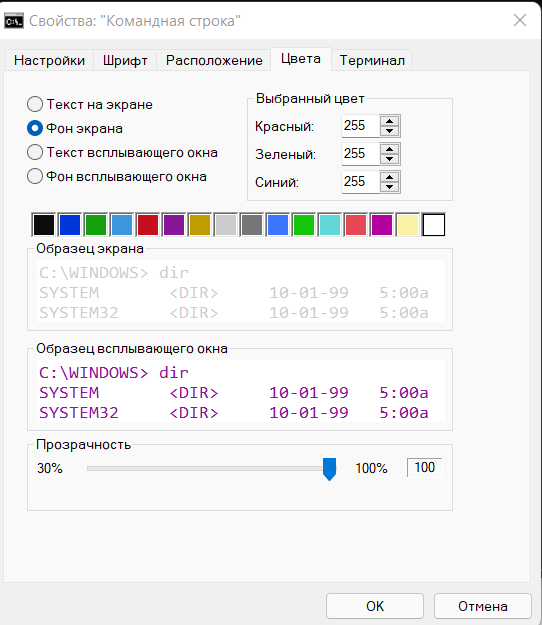Screen dimensions: 542x625
Task: Click the 30% label of transparency slider
Action: (49, 468)
